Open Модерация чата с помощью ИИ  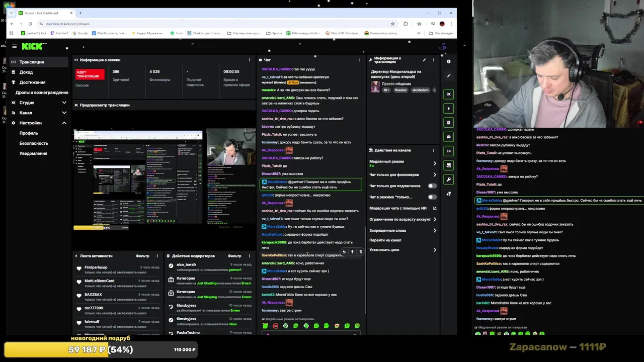coord(403,208)
